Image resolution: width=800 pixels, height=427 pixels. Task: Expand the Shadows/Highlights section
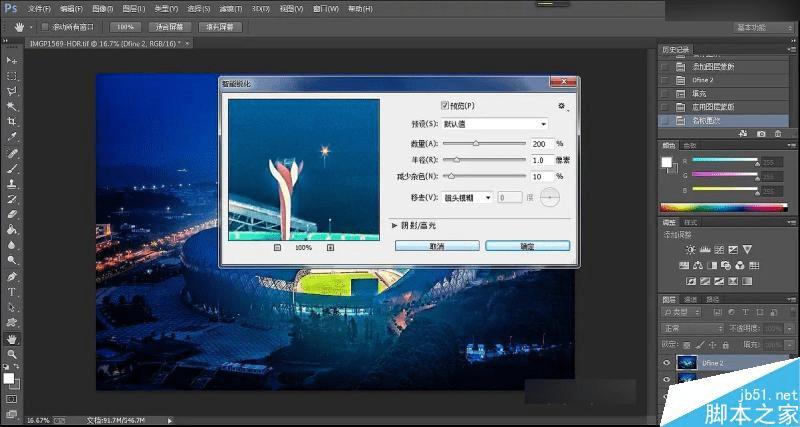[x=414, y=225]
